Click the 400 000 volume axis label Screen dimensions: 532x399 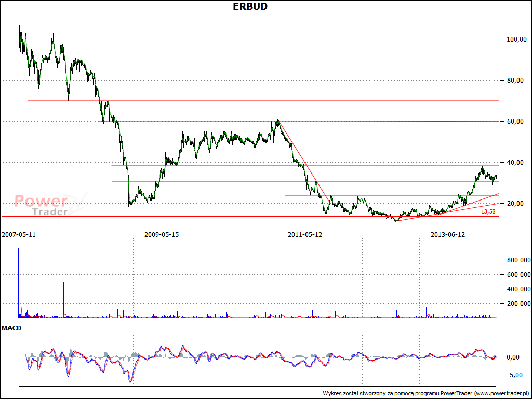(518, 289)
